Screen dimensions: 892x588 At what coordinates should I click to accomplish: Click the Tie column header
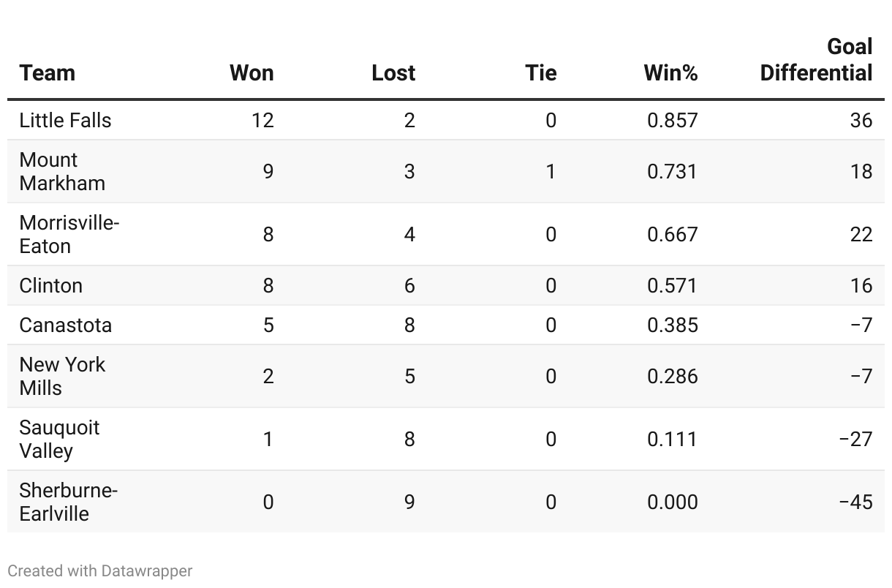pos(540,73)
